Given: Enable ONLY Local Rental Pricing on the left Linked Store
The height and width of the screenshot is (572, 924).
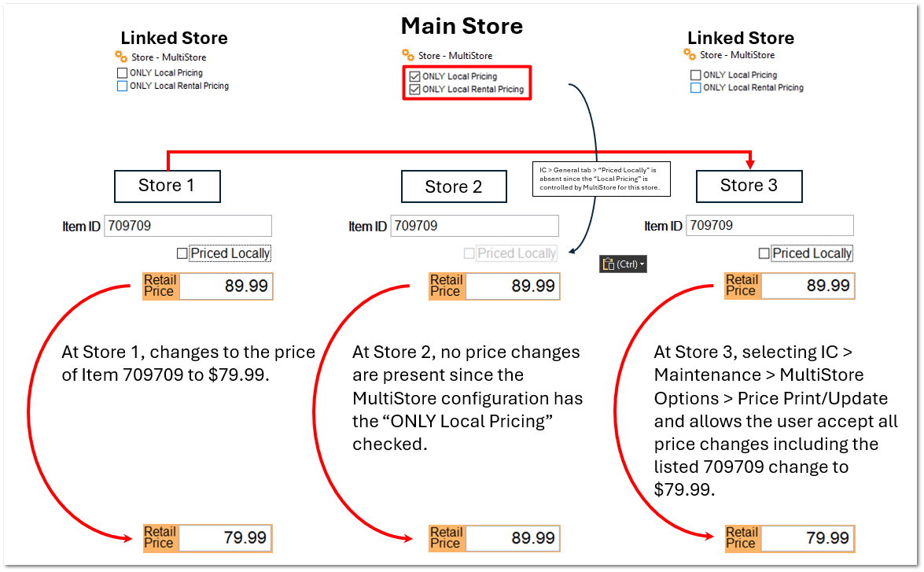Looking at the screenshot, I should (122, 86).
